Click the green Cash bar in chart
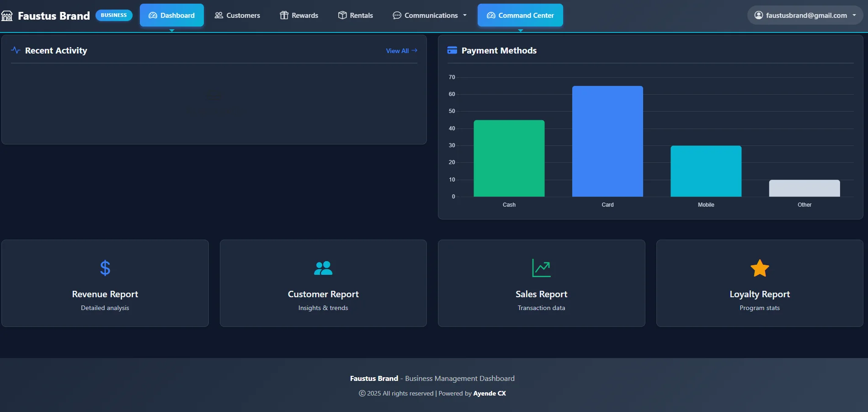The image size is (868, 412). [509, 158]
